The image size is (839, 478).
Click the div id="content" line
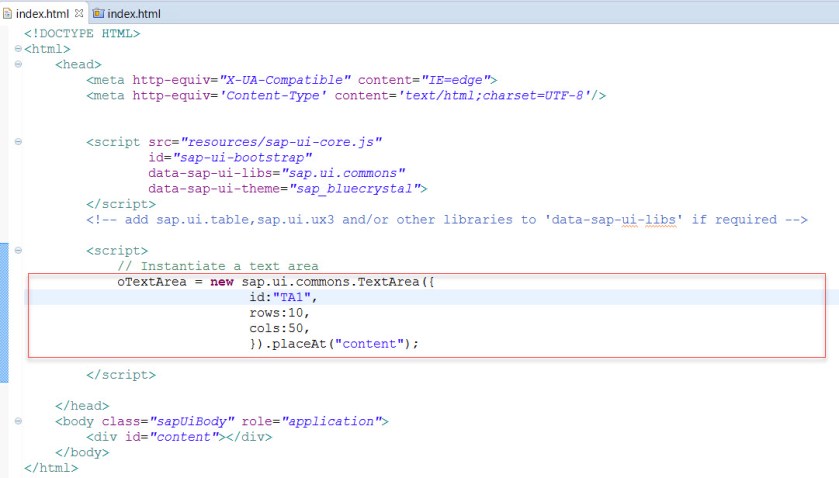click(179, 437)
